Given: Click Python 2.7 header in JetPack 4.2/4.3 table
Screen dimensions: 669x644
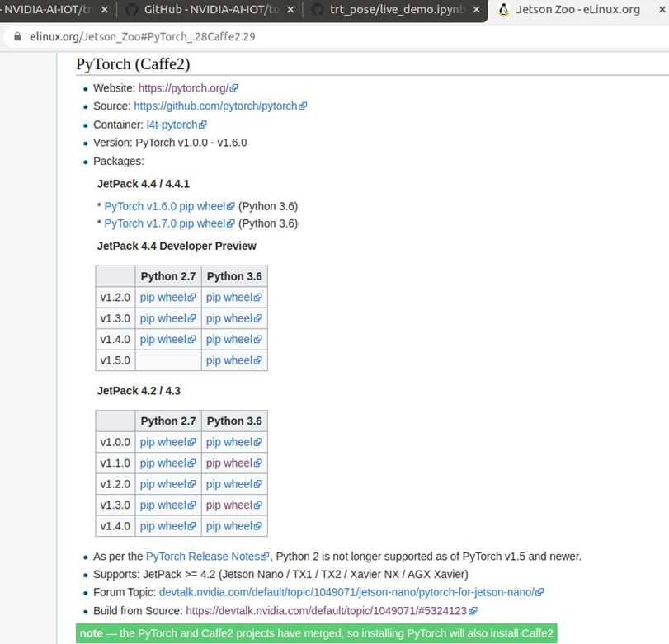Looking at the screenshot, I should pyautogui.click(x=168, y=421).
